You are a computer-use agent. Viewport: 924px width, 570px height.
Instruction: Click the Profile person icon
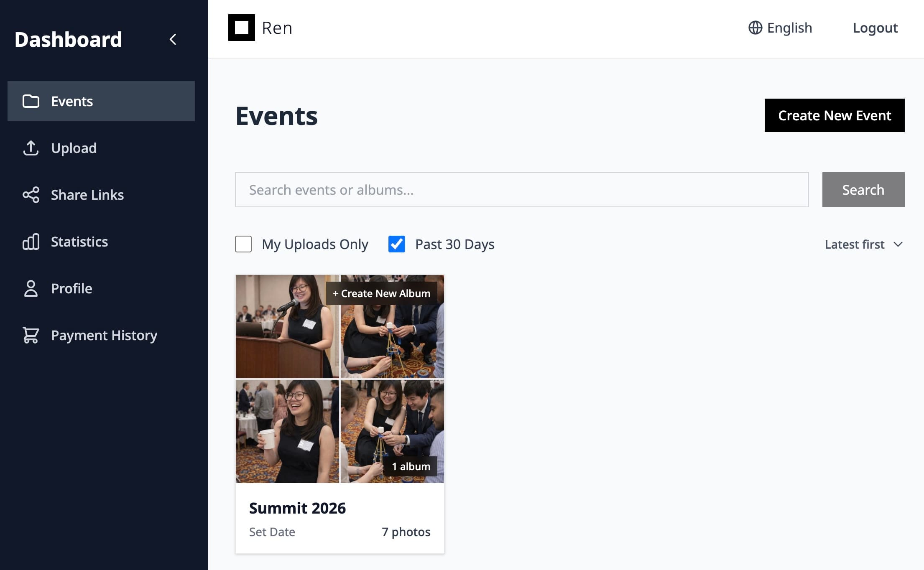pos(31,288)
